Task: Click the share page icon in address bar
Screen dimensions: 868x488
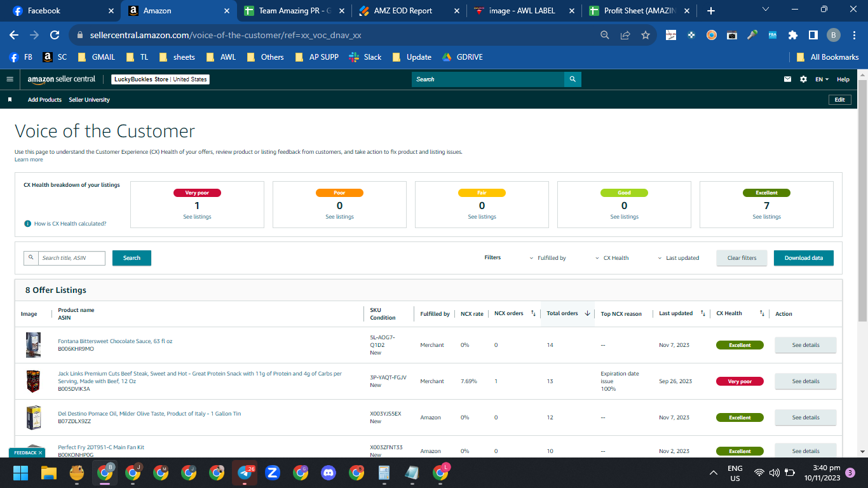Action: point(625,35)
